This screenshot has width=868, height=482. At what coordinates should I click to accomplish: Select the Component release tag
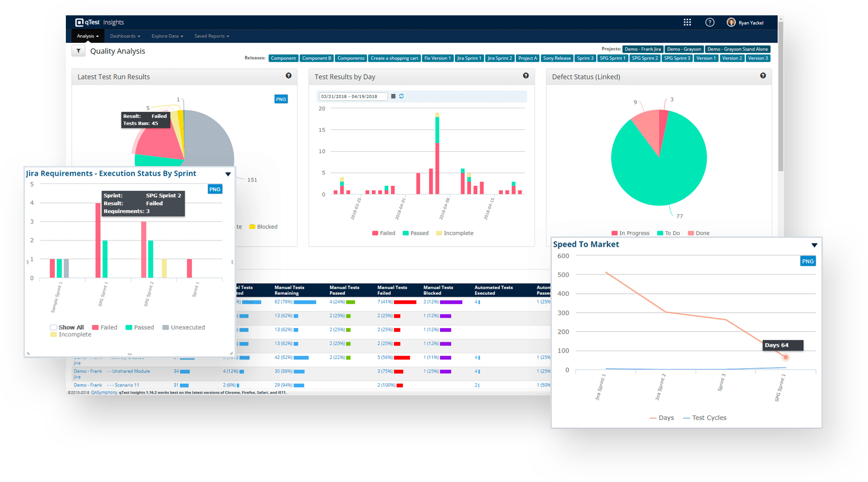(x=283, y=58)
